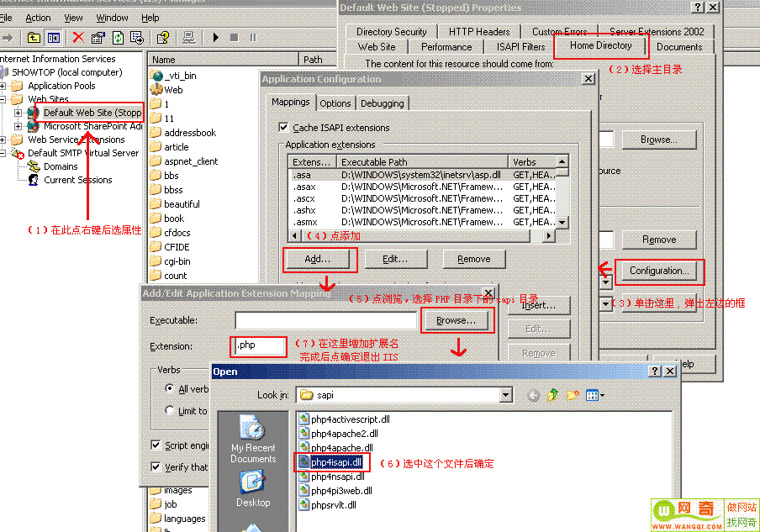The height and width of the screenshot is (532, 760).
Task: Click the Help ? button in Open dialog title
Action: tap(655, 371)
